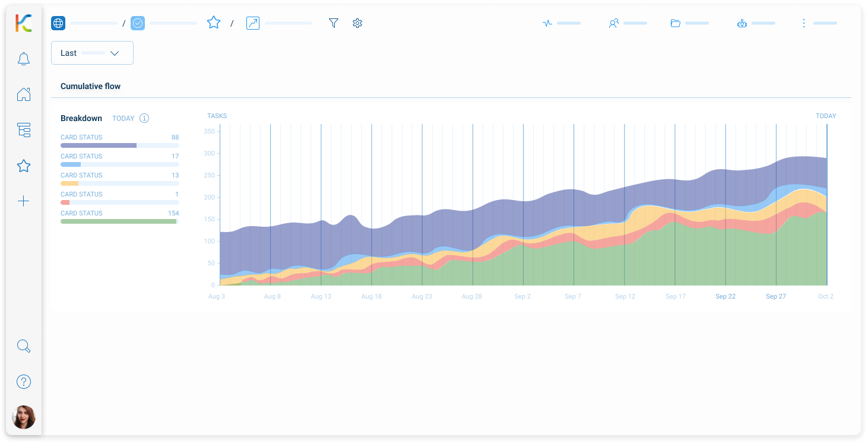Click the filter funnel icon
The width and height of the screenshot is (868, 444).
click(334, 23)
